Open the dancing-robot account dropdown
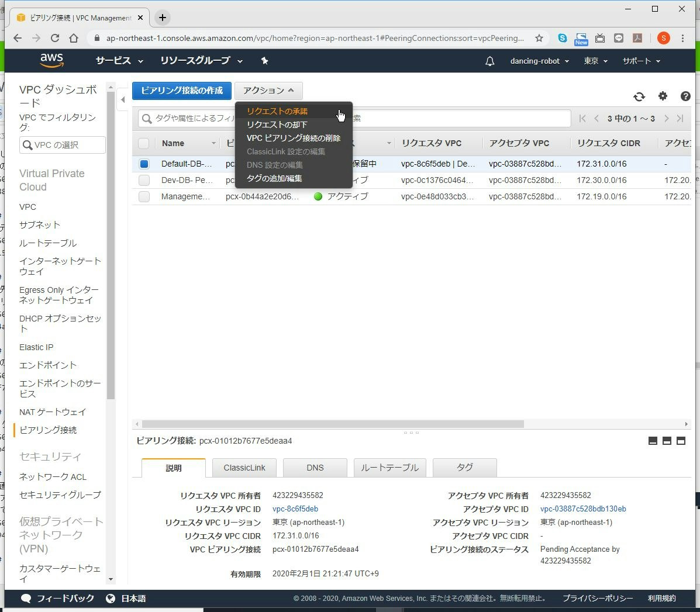This screenshot has height=612, width=700. [540, 61]
